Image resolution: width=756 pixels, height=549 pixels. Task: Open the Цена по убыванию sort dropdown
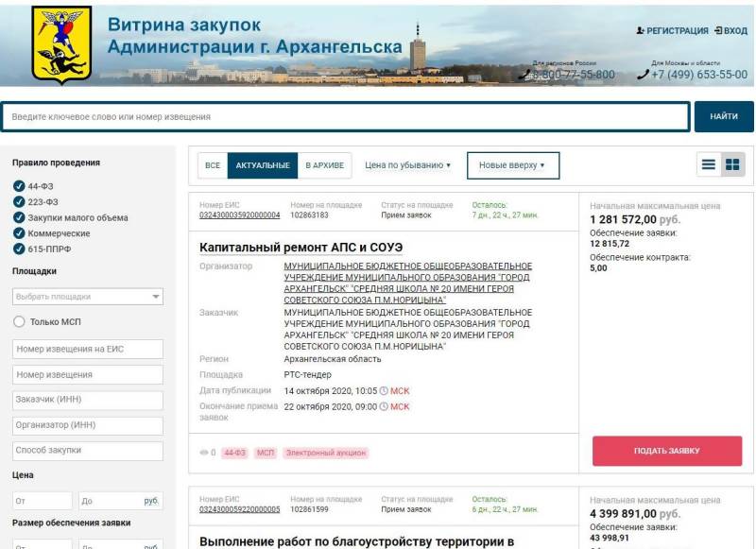[x=407, y=164]
